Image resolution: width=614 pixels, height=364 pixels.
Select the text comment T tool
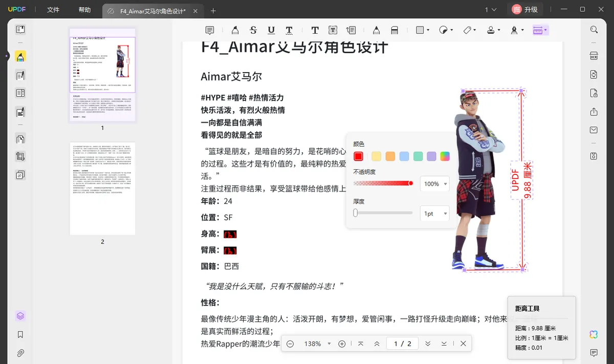pos(315,30)
